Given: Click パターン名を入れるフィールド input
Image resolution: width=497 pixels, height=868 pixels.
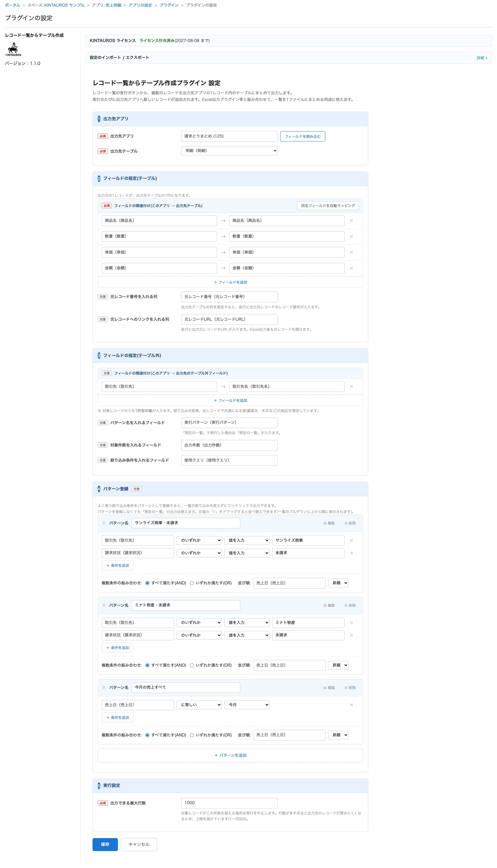Looking at the screenshot, I should [229, 423].
